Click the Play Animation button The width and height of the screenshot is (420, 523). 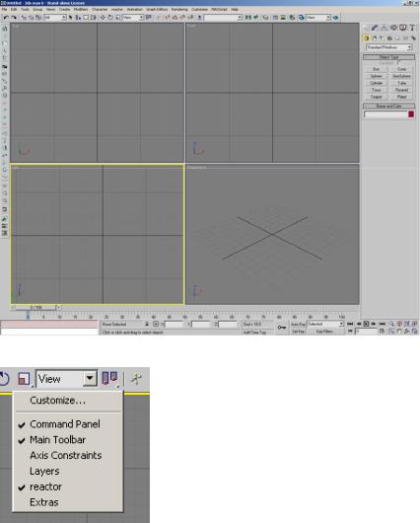[366, 324]
